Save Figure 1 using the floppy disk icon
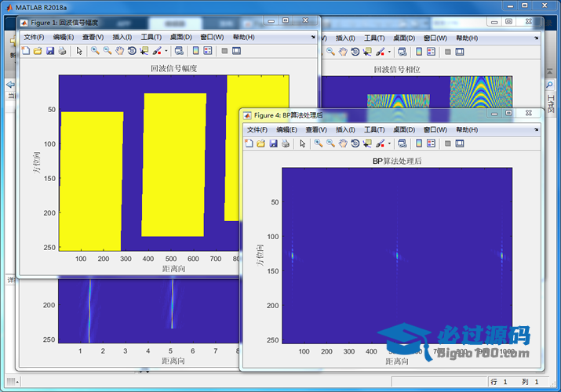561x392 pixels. pos(50,51)
